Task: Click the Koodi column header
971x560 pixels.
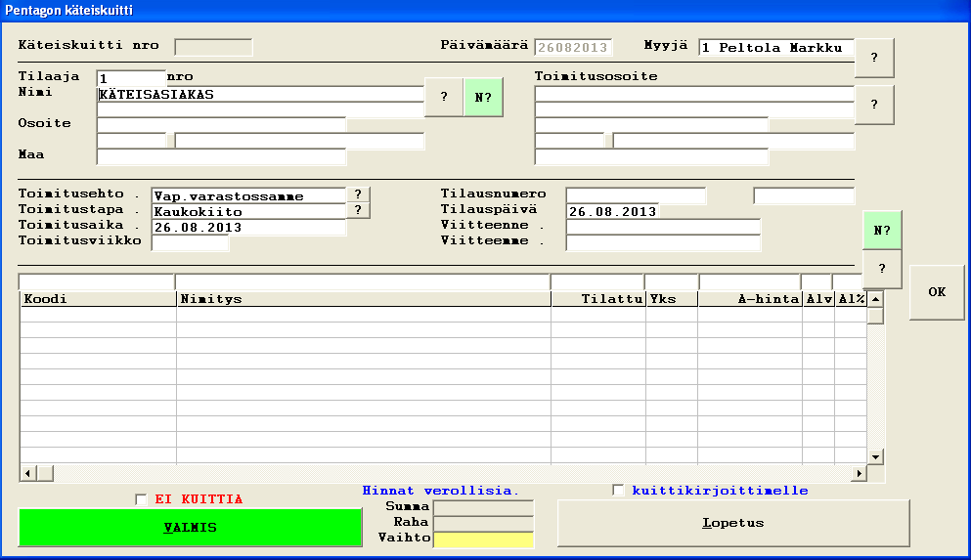Action: coord(98,299)
